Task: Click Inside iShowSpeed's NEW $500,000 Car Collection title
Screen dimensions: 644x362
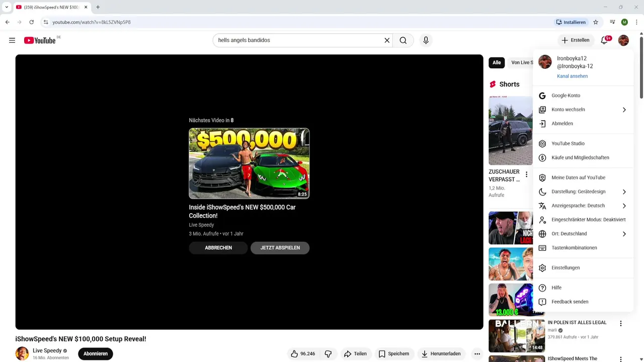Action: click(242, 211)
